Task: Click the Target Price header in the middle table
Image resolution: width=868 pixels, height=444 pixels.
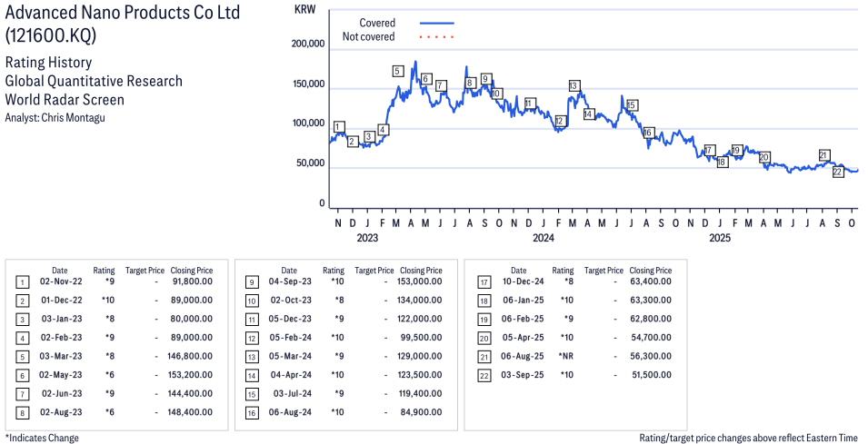Action: 374,271
